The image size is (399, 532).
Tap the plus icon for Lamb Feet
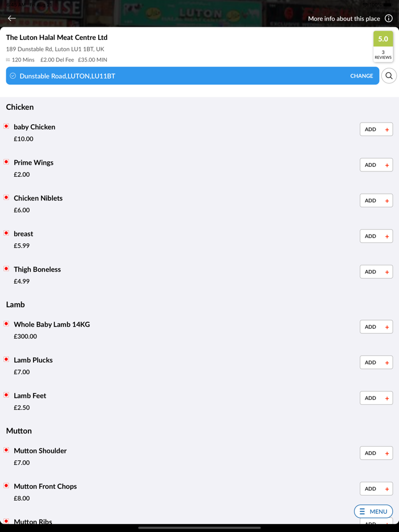point(387,398)
